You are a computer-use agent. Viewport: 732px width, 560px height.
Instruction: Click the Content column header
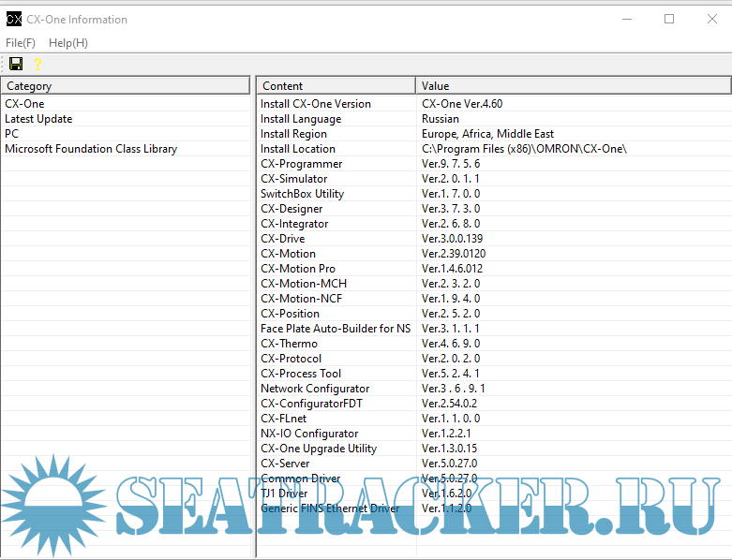click(336, 86)
